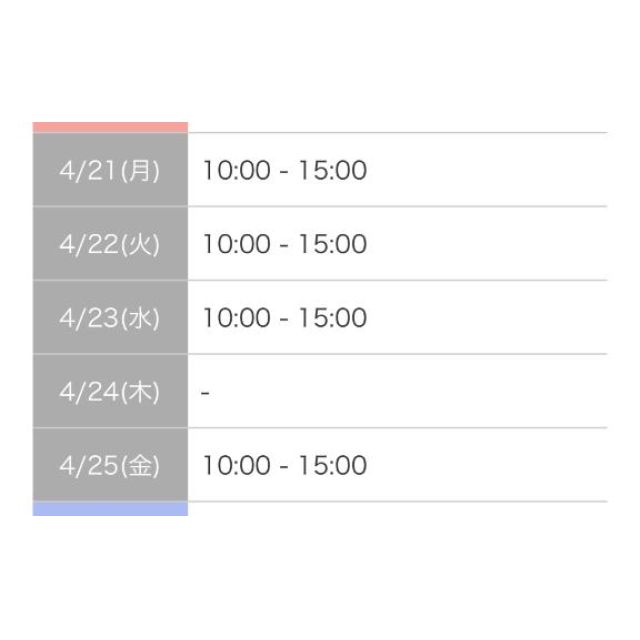Click the hyphen between times on 4/25
Image resolution: width=640 pixels, height=640 pixels.
click(285, 467)
